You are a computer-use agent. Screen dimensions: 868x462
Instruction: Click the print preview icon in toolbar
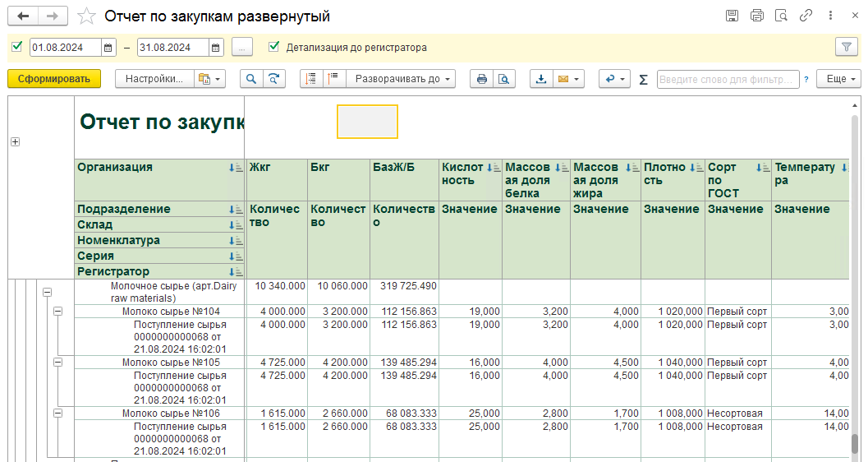[x=504, y=79]
